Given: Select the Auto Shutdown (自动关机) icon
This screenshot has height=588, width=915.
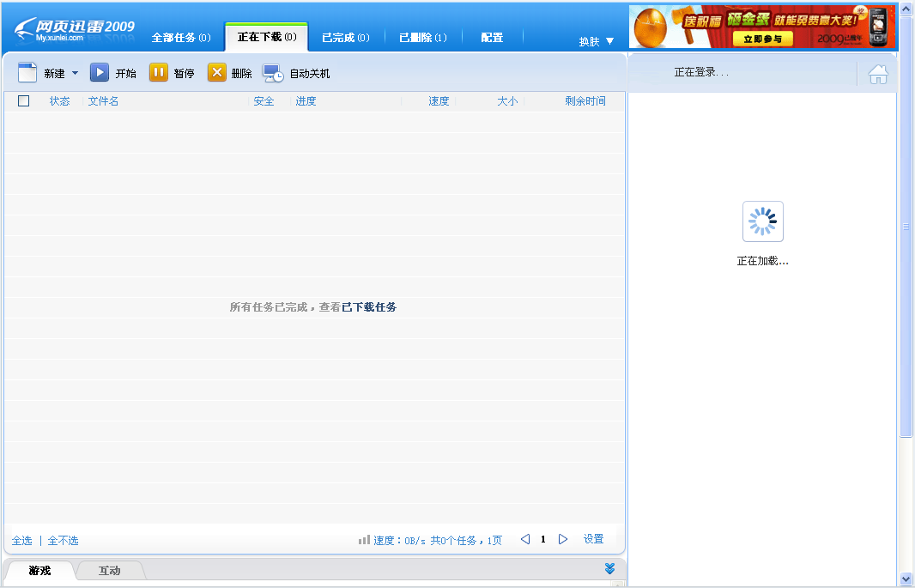Looking at the screenshot, I should click(275, 73).
